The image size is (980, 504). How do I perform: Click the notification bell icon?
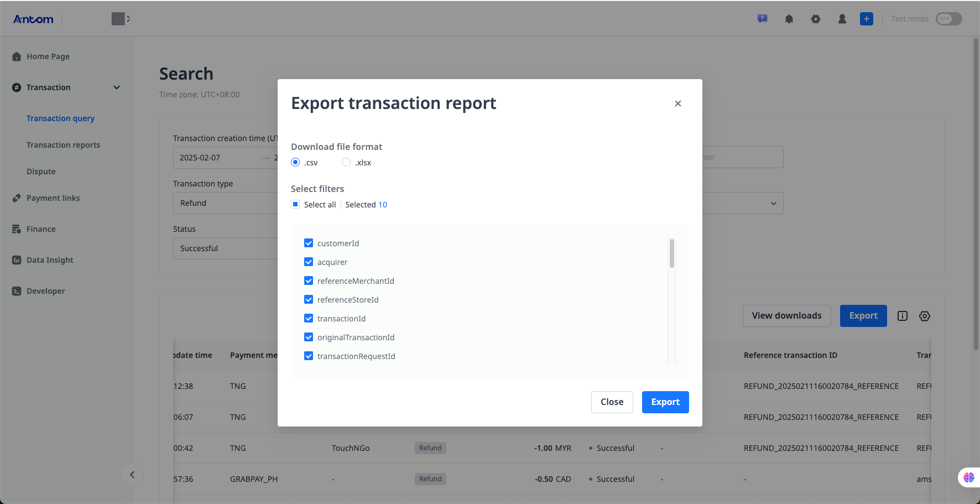pos(789,19)
